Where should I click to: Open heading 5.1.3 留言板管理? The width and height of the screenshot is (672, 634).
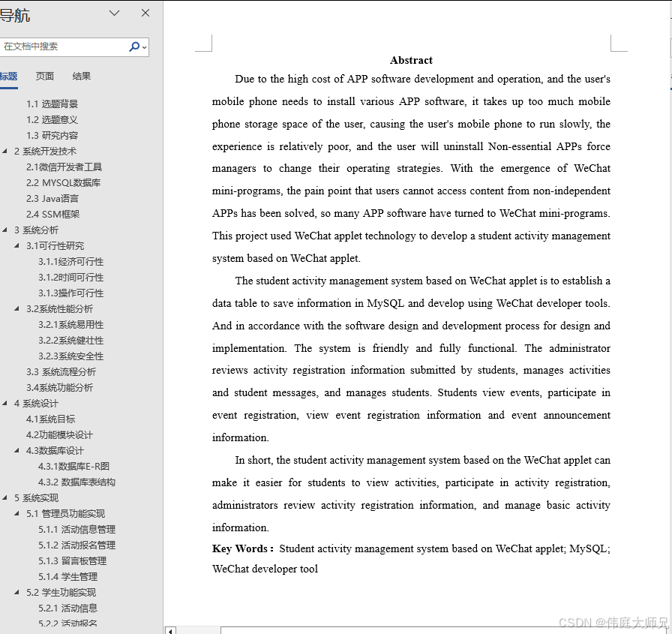coord(73,560)
